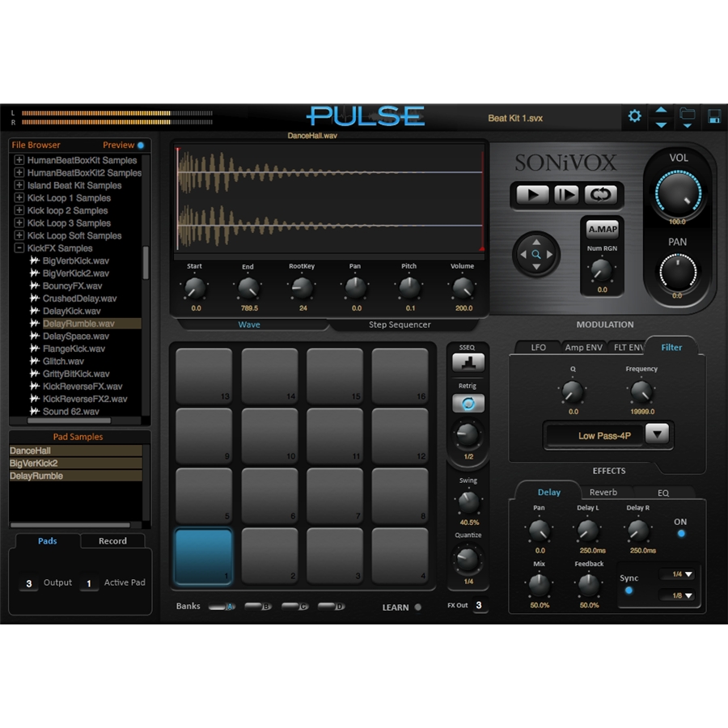
Task: Open the Reverb effects tab
Action: [x=603, y=492]
